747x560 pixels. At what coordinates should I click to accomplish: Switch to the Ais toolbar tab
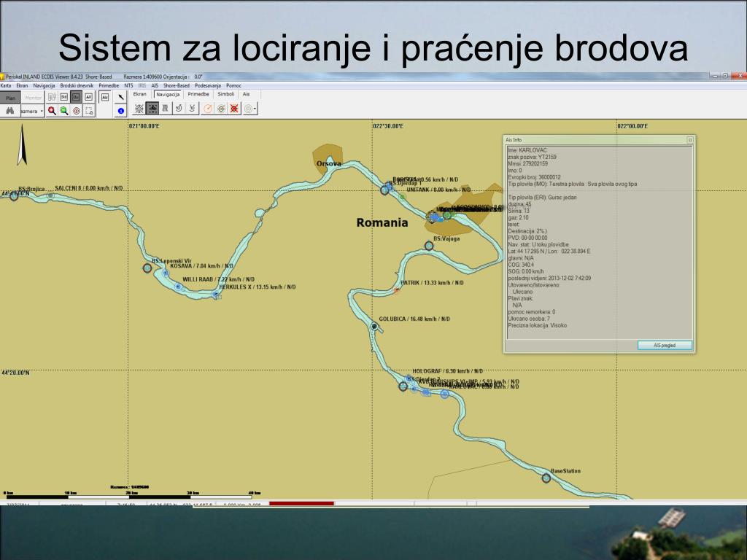[x=247, y=94]
